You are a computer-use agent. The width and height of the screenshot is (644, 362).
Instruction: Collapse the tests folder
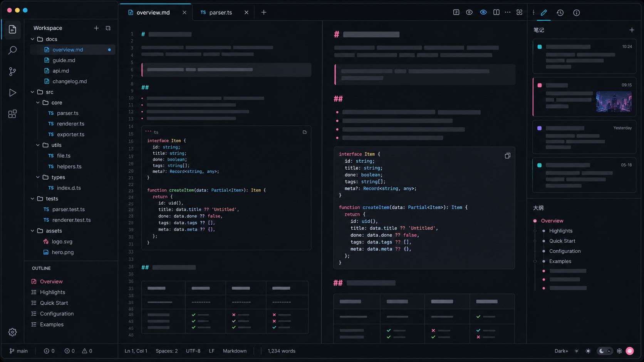[32, 199]
